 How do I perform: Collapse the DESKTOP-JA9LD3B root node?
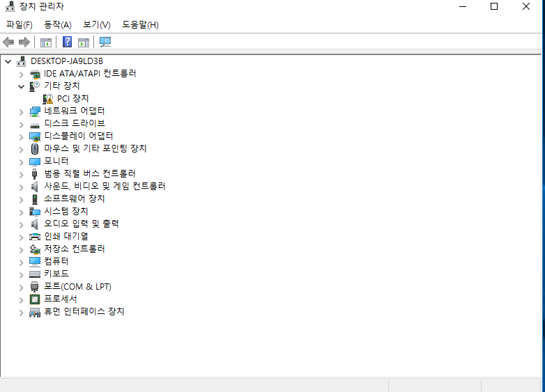[8, 61]
